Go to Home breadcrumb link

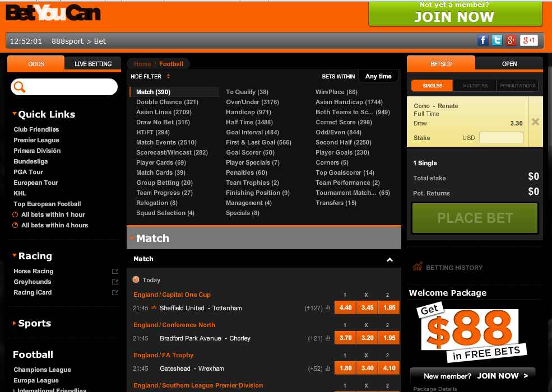[142, 64]
